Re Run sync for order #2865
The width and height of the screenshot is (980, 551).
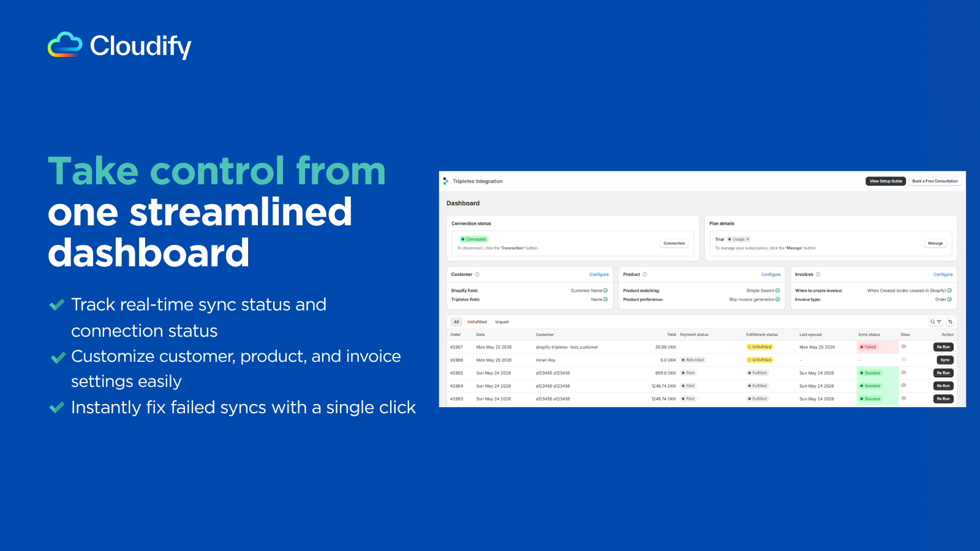(x=943, y=373)
